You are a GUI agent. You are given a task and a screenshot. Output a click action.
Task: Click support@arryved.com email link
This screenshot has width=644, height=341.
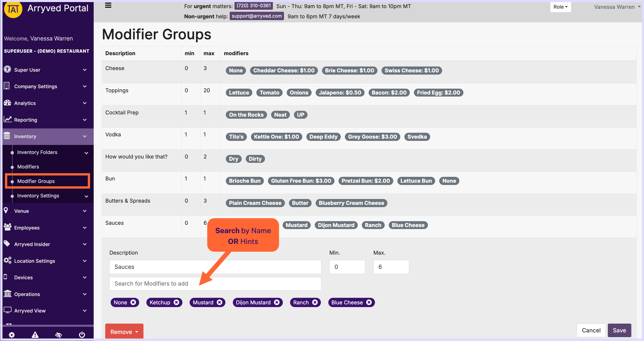(x=257, y=16)
